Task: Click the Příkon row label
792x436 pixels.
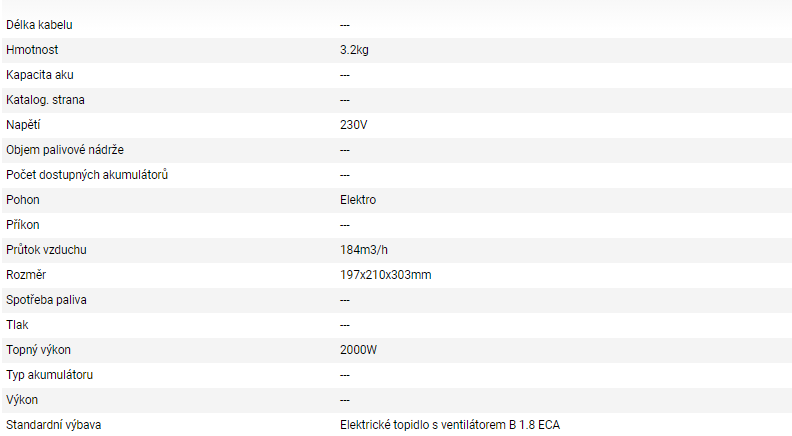Action: [x=23, y=224]
